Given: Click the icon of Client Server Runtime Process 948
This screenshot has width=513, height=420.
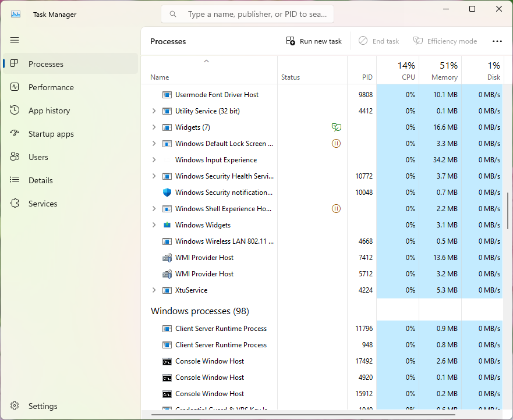Looking at the screenshot, I should pos(167,345).
